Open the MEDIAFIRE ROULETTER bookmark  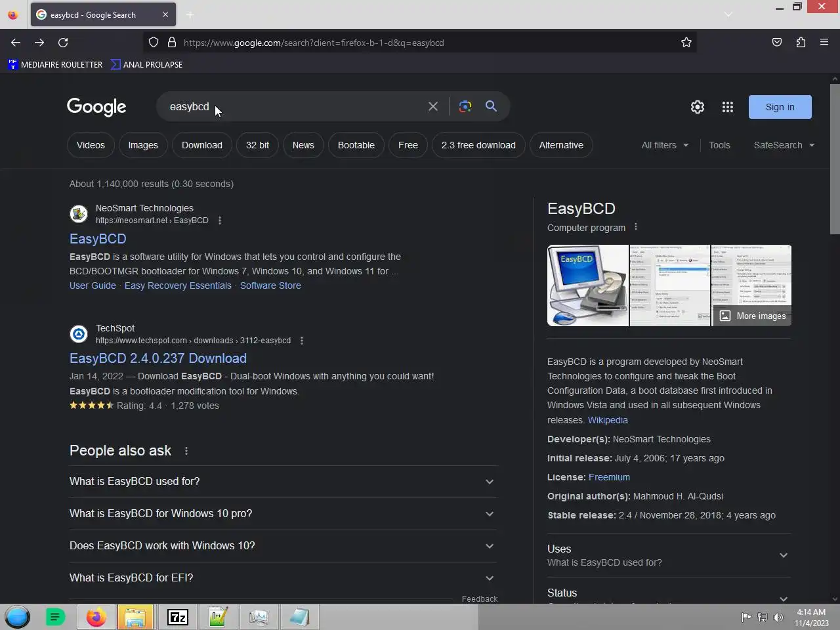coord(55,64)
